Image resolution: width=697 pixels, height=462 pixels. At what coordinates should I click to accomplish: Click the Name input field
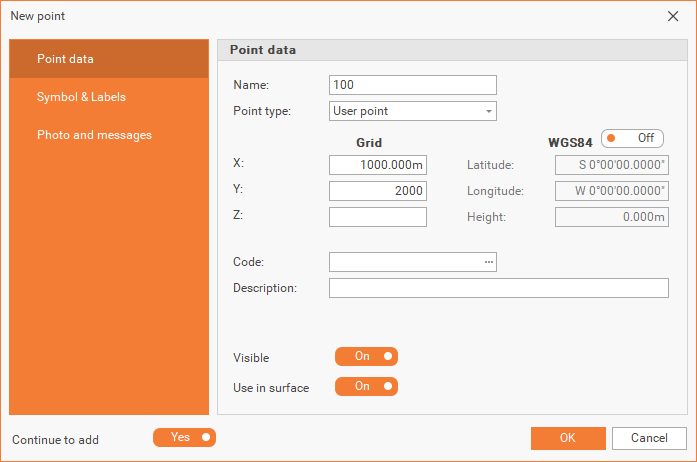click(x=412, y=85)
